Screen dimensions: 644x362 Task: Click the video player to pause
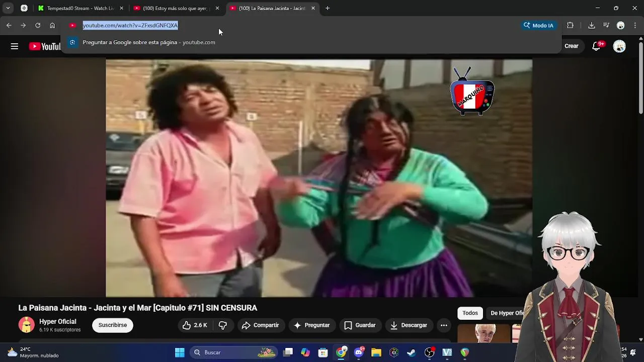pos(318,178)
